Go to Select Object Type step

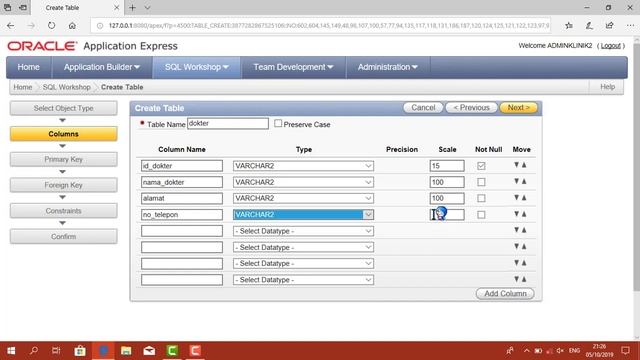point(63,108)
